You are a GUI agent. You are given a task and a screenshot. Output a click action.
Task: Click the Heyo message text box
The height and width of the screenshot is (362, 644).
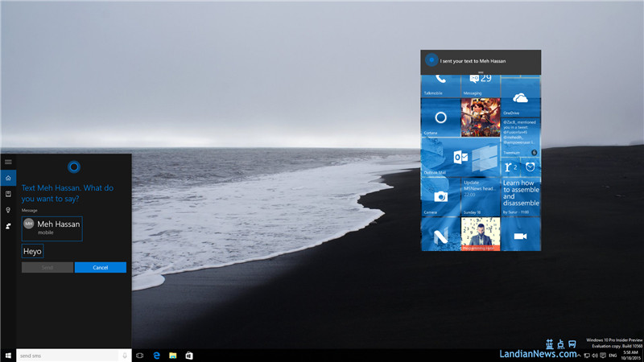tap(32, 251)
